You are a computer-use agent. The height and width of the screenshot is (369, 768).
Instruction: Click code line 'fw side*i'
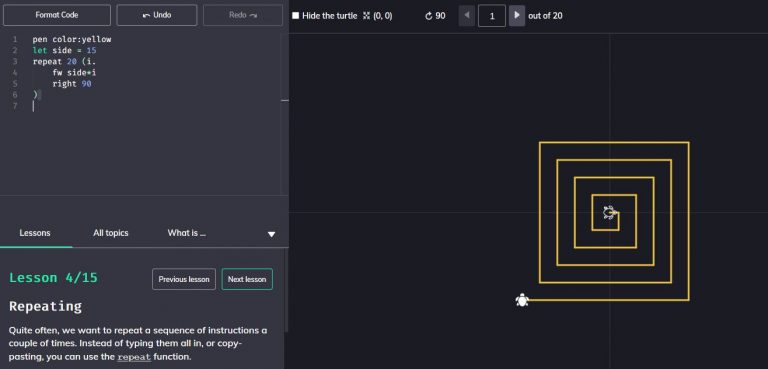(x=74, y=73)
